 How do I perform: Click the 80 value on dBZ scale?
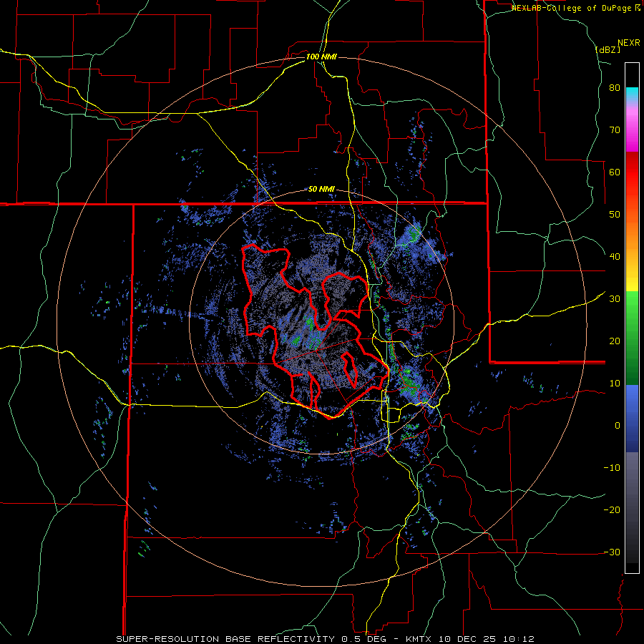615,88
